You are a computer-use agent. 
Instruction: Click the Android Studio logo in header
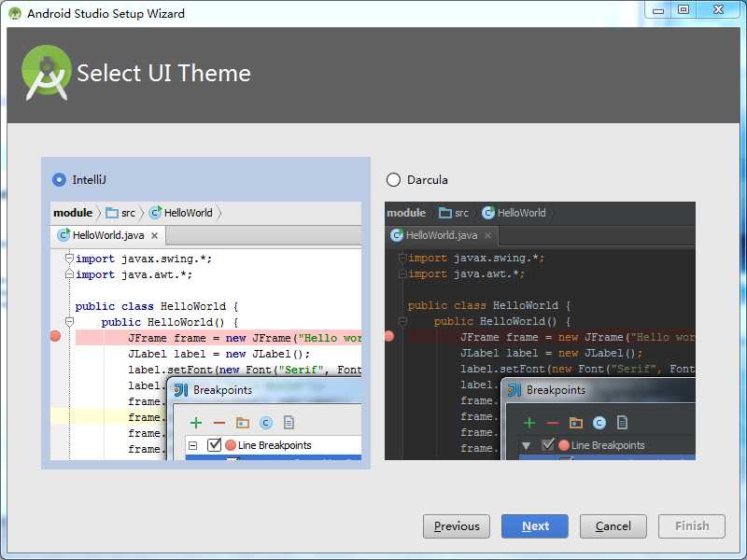pyautogui.click(x=46, y=73)
